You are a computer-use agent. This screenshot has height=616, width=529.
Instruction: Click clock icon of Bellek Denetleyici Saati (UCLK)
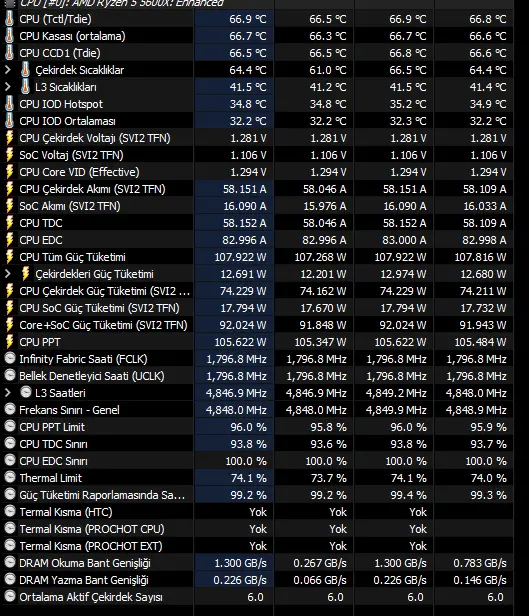(x=10, y=375)
